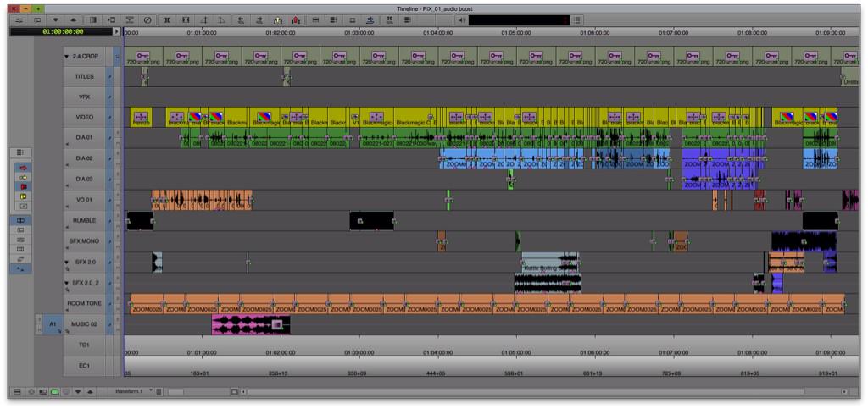Click the 01:05:00:00 mark on top ruler
This screenshot has height=409, width=868.
(516, 33)
